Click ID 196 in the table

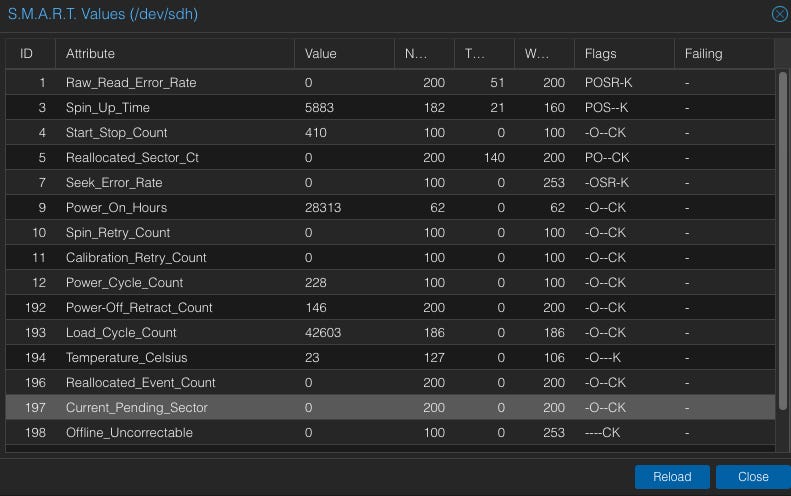(35, 382)
